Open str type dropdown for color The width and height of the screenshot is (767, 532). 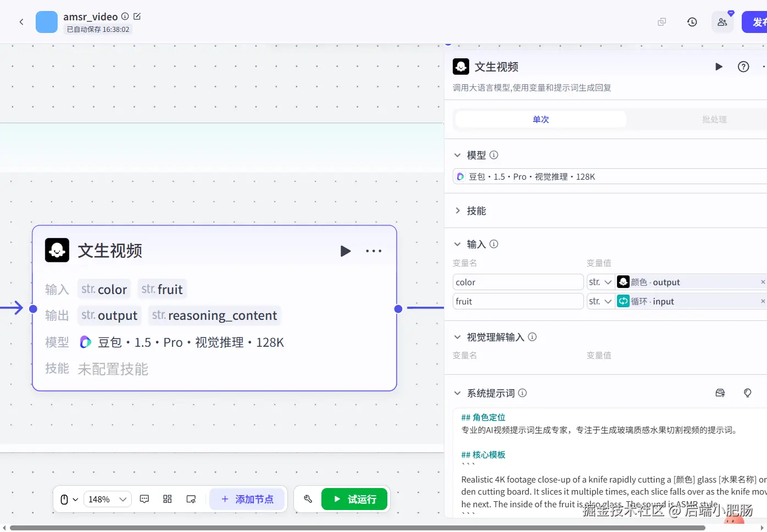pyautogui.click(x=601, y=282)
